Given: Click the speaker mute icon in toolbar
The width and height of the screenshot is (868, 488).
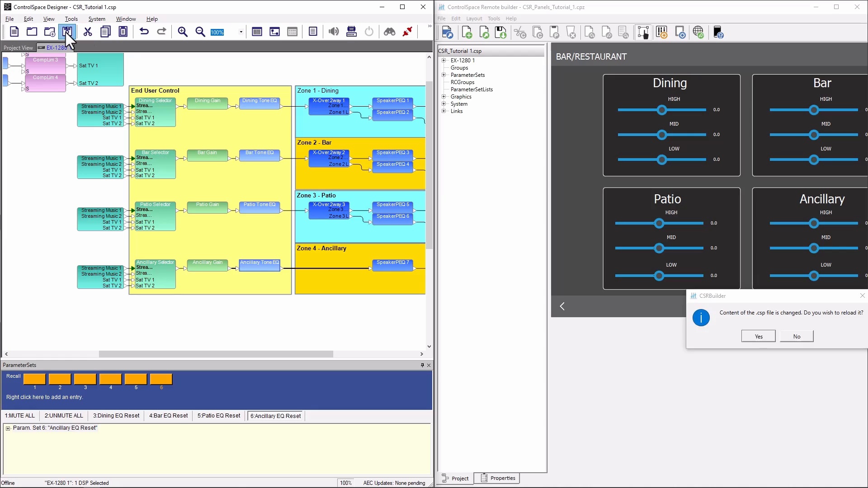Looking at the screenshot, I should coord(334,32).
